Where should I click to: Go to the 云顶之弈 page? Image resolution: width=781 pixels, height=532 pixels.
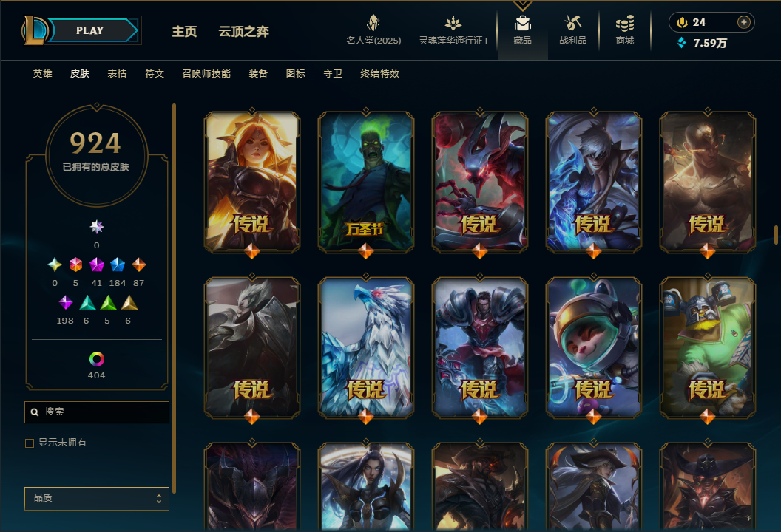243,31
